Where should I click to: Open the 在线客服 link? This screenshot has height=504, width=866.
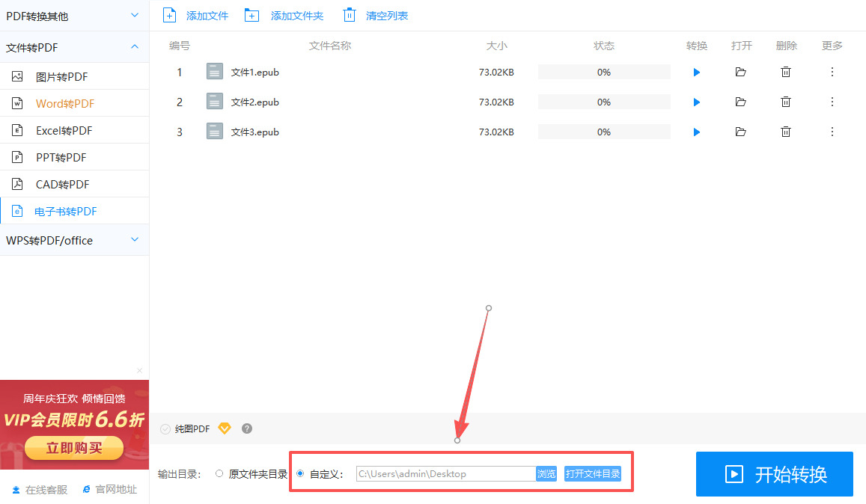(x=40, y=490)
